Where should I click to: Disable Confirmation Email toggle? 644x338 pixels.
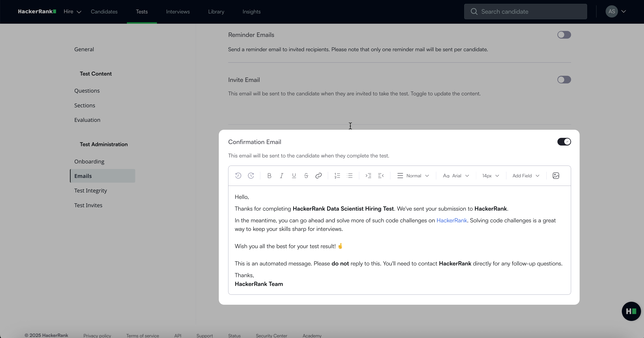tap(564, 142)
